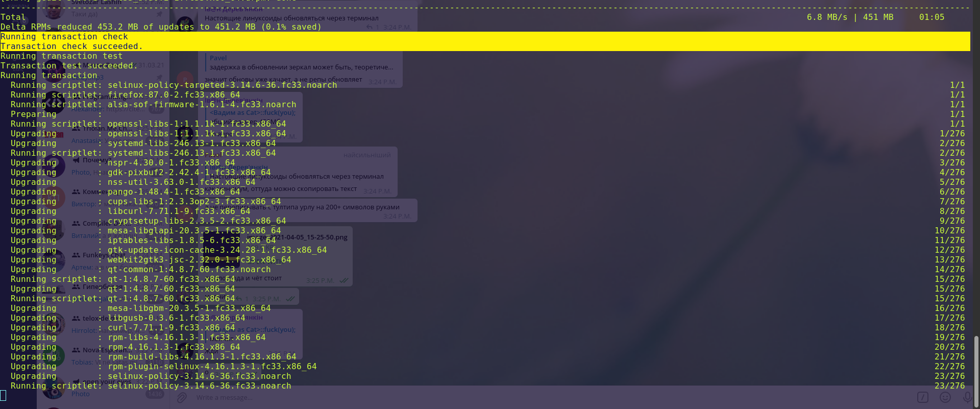Click the 'mesa-libgbm-20.3.5-1.fc33.x86_64' package name

[189, 308]
